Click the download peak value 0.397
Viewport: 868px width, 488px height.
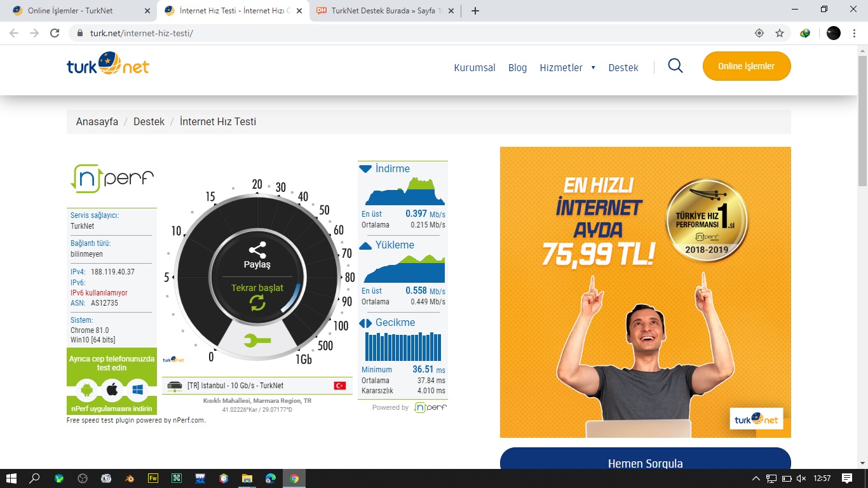point(416,214)
